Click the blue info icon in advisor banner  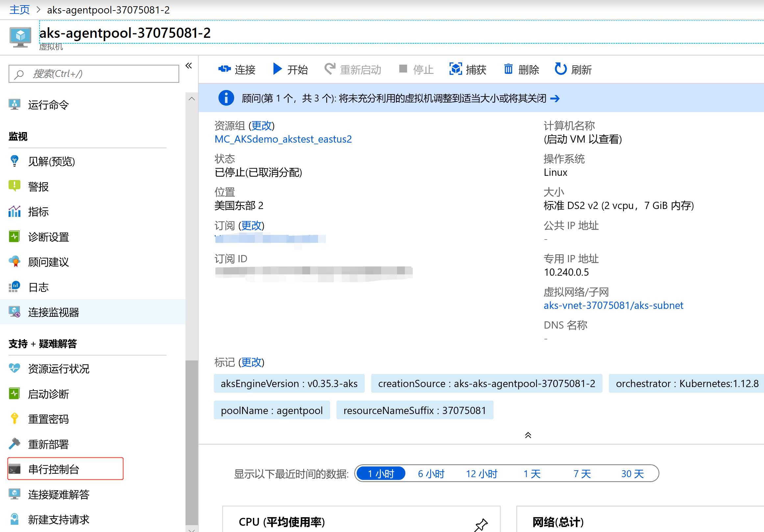(x=226, y=98)
